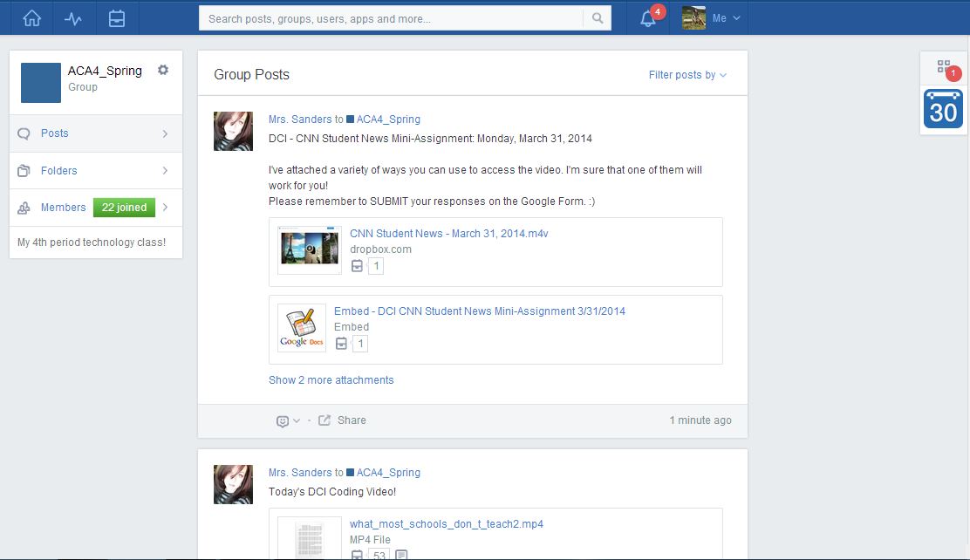Click the red 4 notification badge

(658, 11)
